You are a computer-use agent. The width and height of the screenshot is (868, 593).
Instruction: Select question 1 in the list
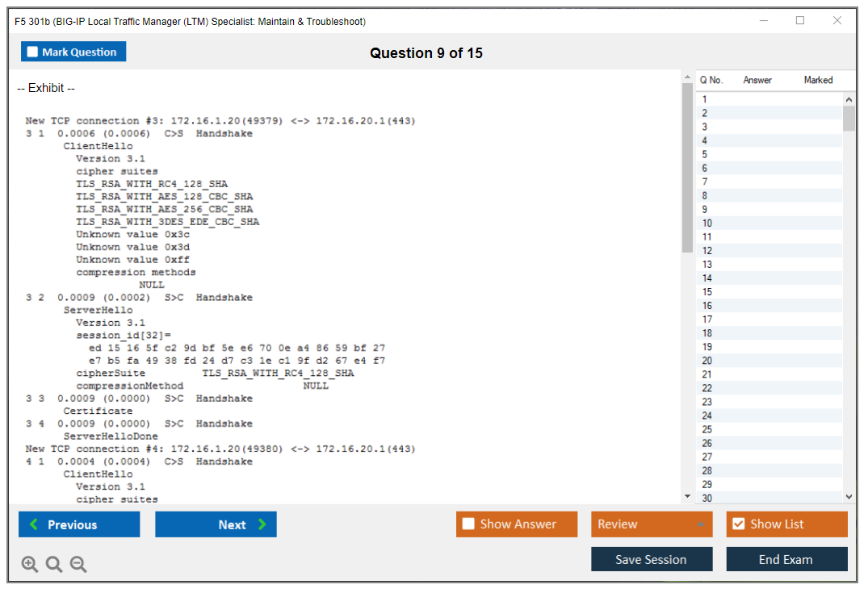tap(705, 99)
